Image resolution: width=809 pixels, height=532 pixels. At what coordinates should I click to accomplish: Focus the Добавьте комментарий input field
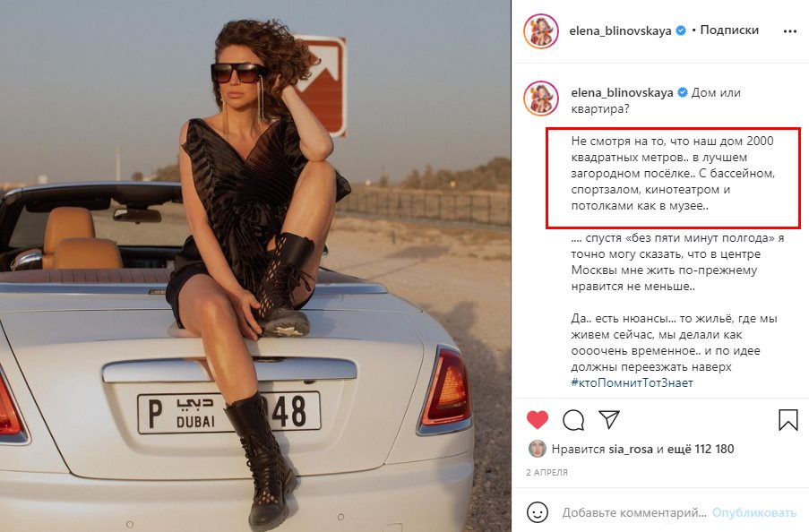tap(634, 513)
